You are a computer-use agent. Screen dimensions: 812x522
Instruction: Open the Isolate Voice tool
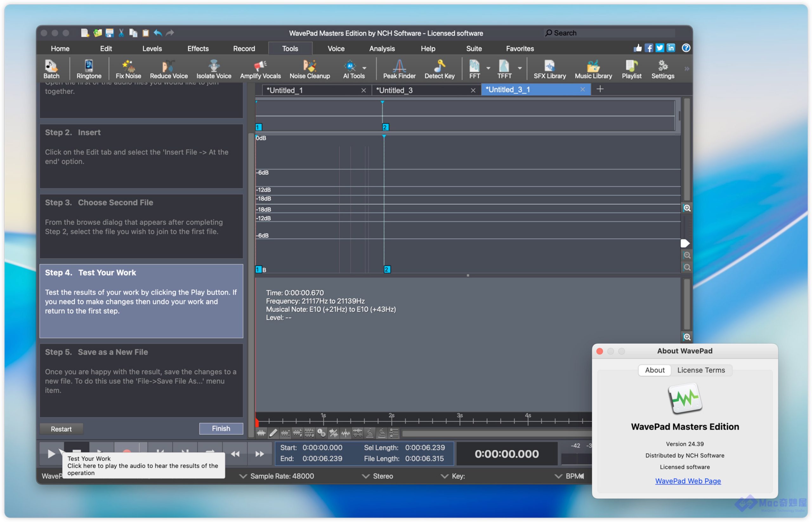[x=214, y=69]
